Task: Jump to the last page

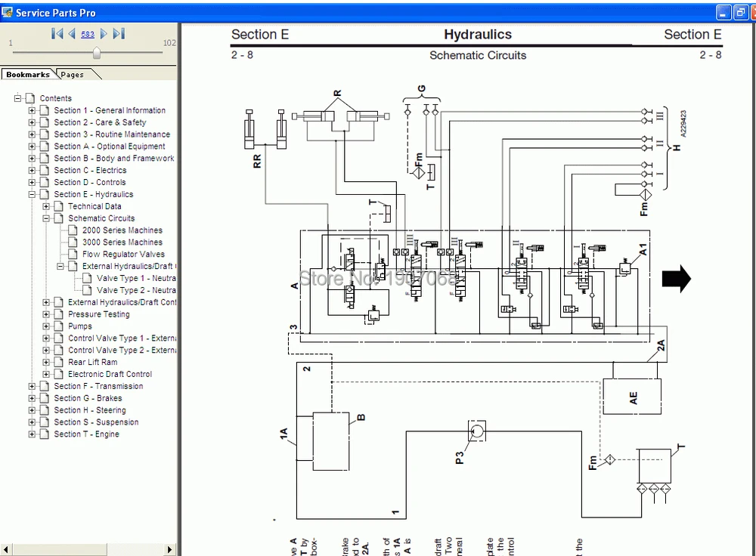Action: pos(119,34)
